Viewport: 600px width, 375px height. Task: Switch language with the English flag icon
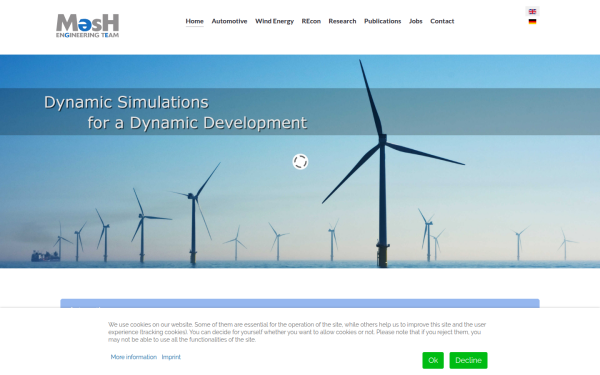tap(532, 11)
